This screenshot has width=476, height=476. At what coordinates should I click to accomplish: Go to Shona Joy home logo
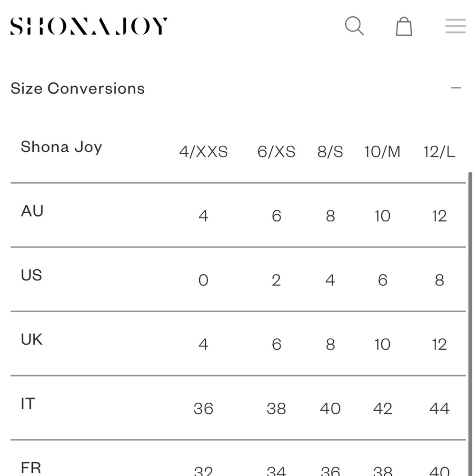point(89,26)
